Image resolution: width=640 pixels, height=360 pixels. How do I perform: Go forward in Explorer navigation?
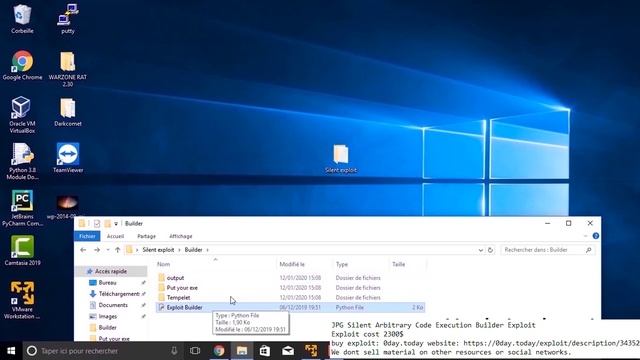97,250
